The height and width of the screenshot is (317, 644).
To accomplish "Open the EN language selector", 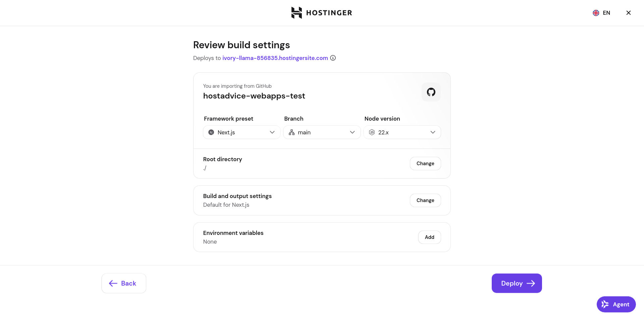I will 601,13.
